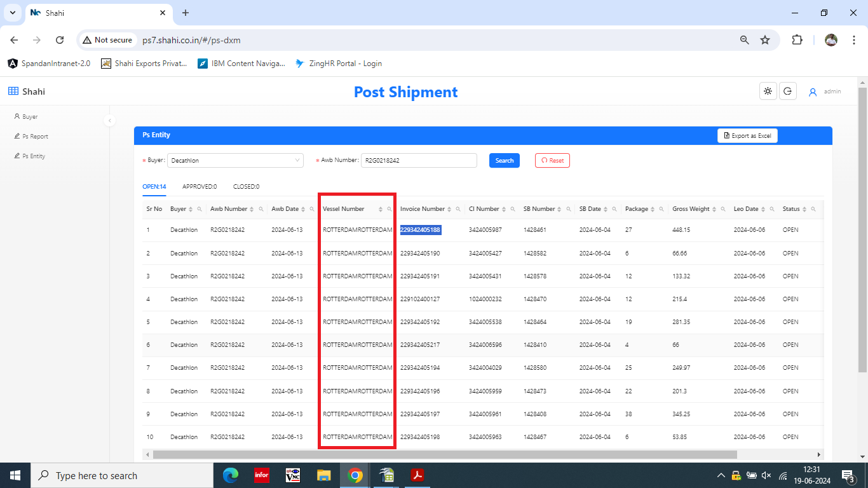Click gross weight value 448.15
The image size is (868, 488).
coord(681,230)
